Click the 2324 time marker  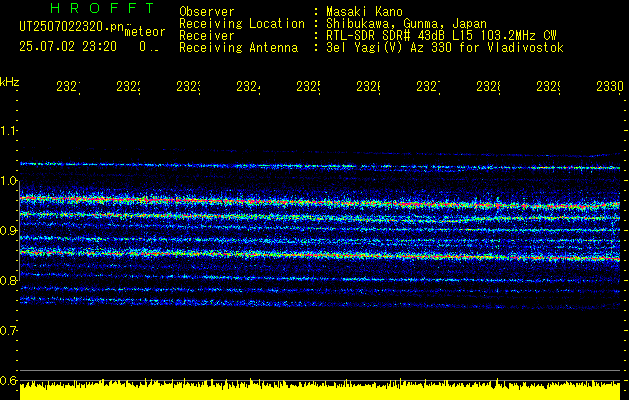tap(248, 87)
